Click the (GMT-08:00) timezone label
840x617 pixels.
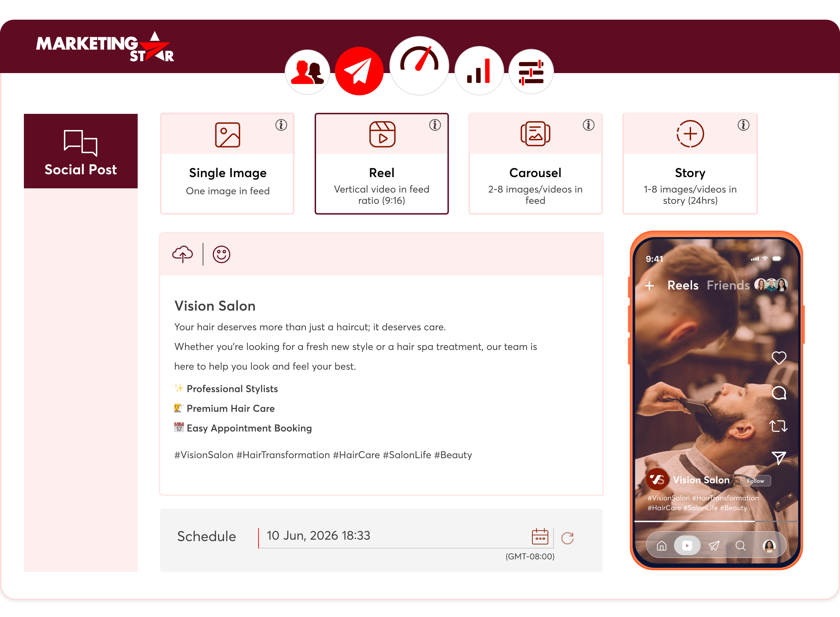530,557
